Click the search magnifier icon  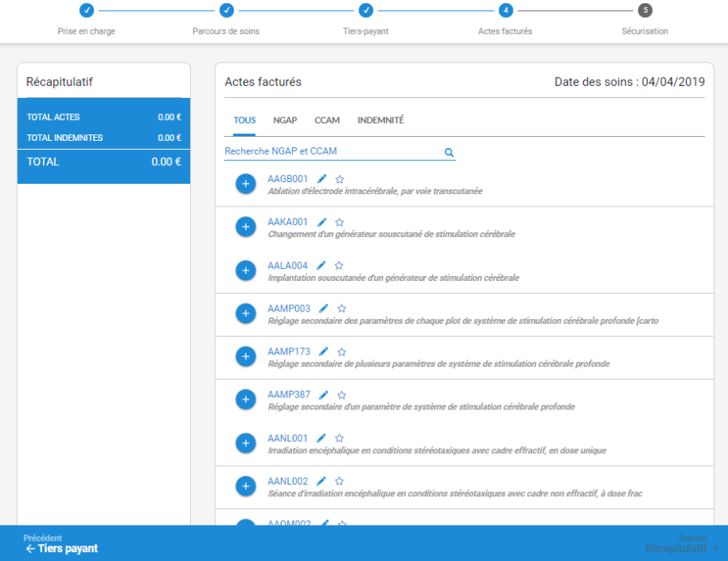pos(449,152)
